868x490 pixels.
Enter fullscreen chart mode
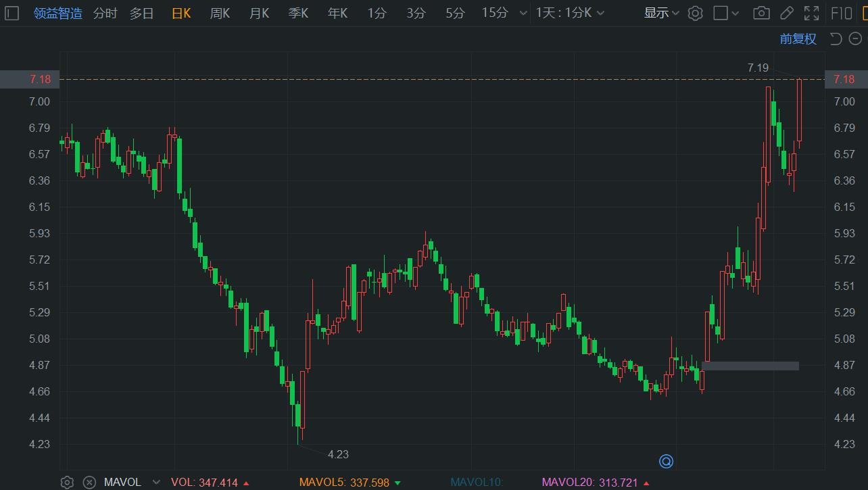(x=811, y=13)
